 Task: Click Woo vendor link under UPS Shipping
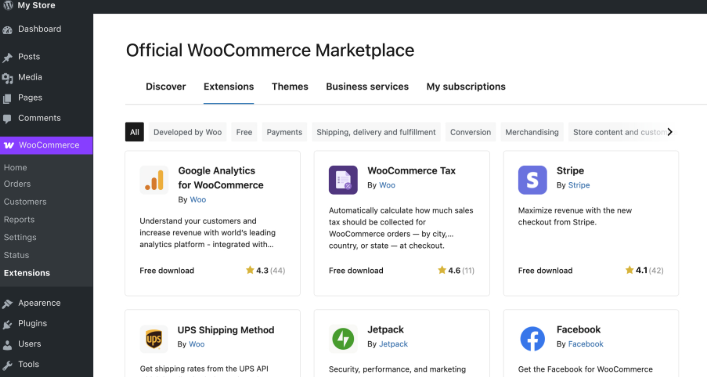click(196, 344)
